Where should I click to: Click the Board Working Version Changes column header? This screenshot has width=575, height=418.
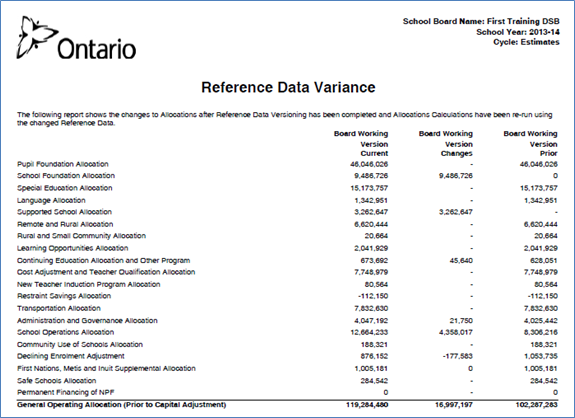[446, 143]
